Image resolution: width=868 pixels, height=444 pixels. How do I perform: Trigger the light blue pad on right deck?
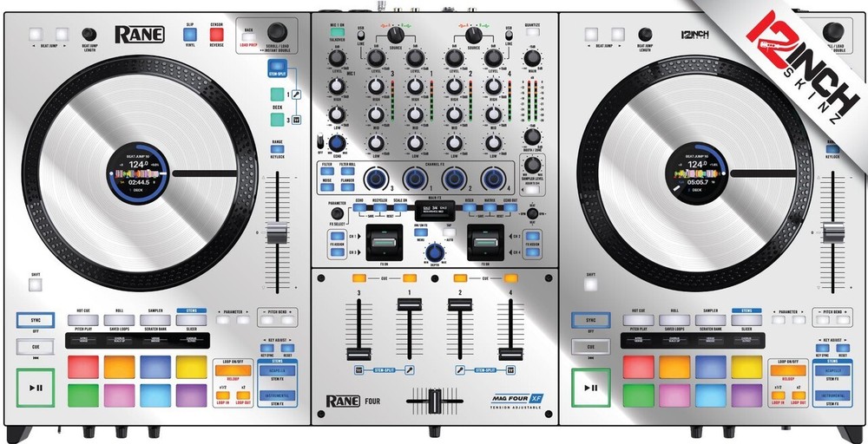tap(711, 395)
